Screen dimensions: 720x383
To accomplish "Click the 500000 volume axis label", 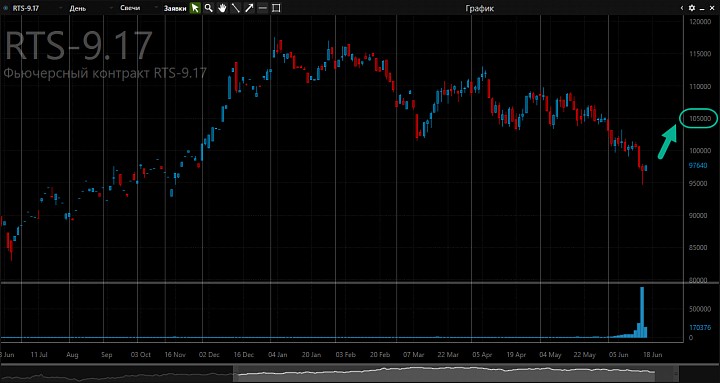I will [x=700, y=309].
